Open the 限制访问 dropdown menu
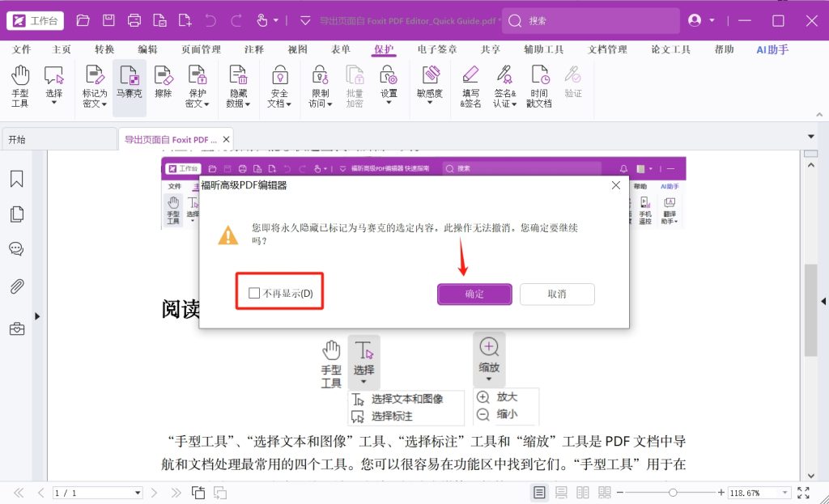 (321, 104)
